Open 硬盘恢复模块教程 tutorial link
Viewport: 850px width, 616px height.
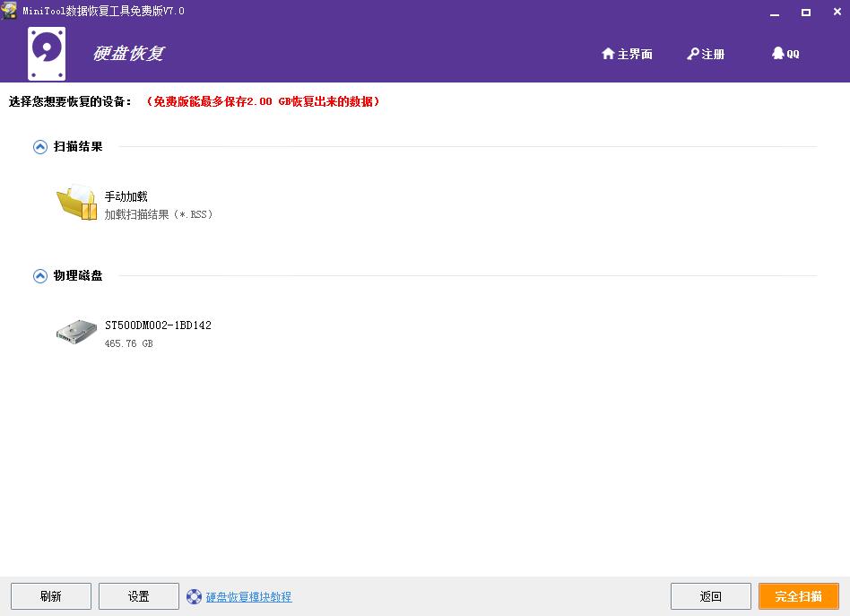pos(249,597)
